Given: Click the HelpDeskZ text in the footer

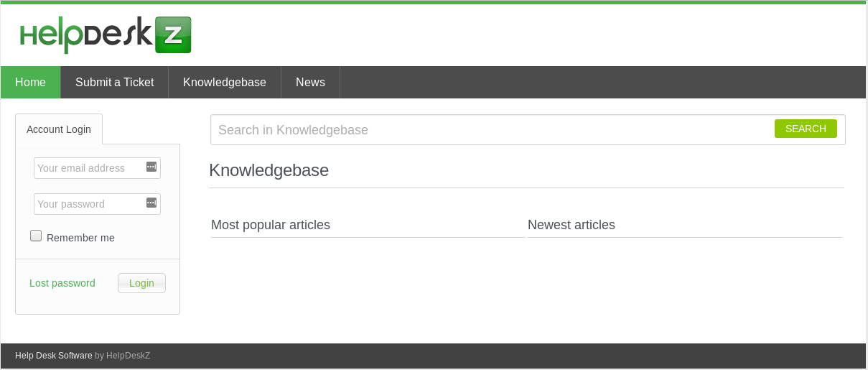Looking at the screenshot, I should pyautogui.click(x=128, y=355).
